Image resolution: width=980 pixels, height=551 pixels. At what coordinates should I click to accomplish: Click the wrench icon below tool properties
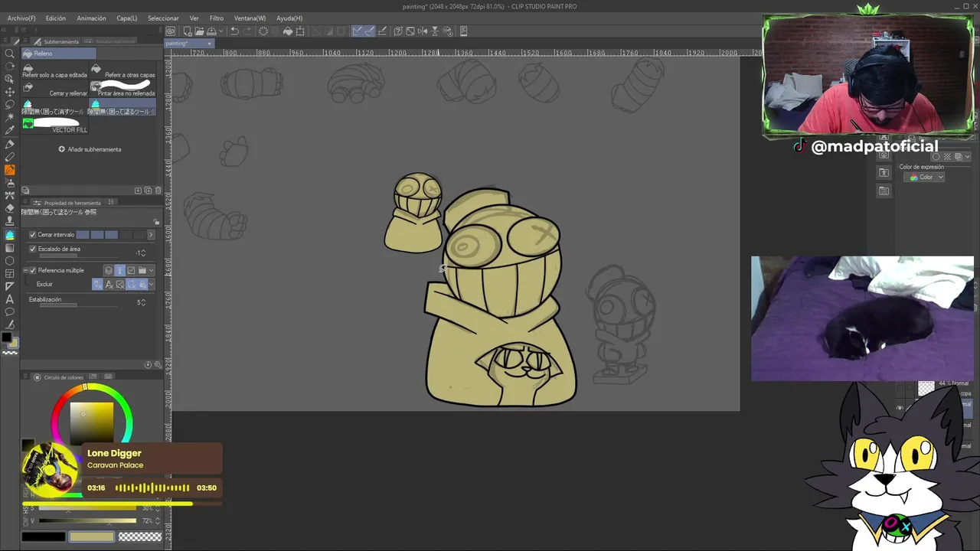point(158,365)
